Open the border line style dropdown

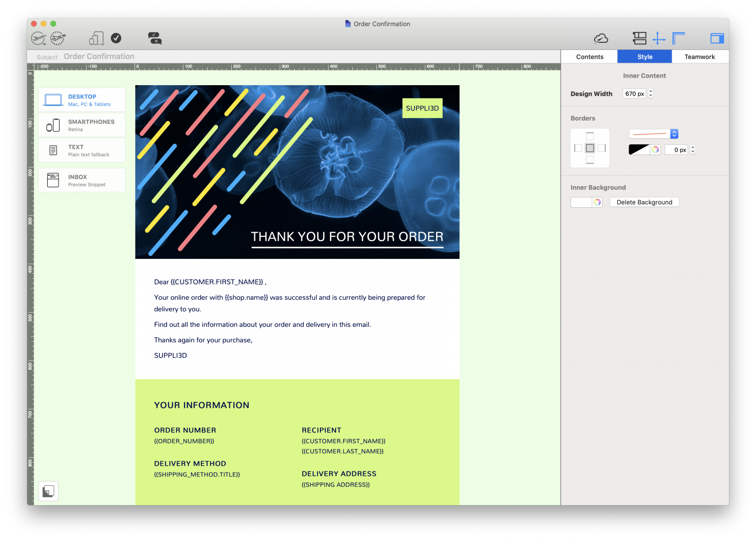tap(674, 133)
